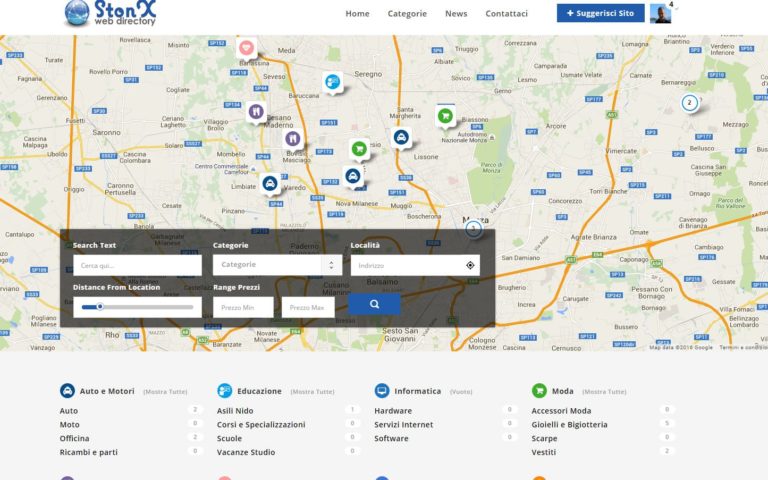Viewport: 768px width, 480px height.
Task: Open Categorie in the top navigation menu
Action: click(x=407, y=14)
